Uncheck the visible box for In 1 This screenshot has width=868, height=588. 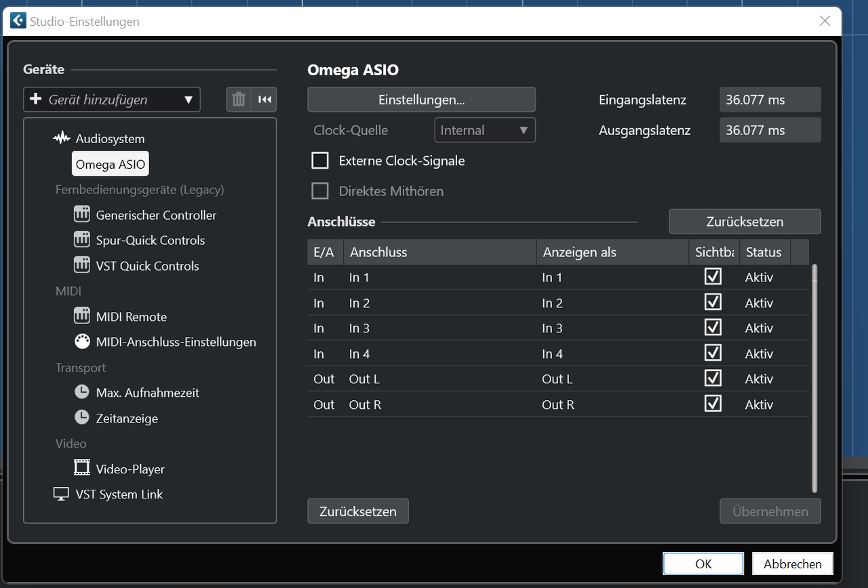(x=713, y=277)
